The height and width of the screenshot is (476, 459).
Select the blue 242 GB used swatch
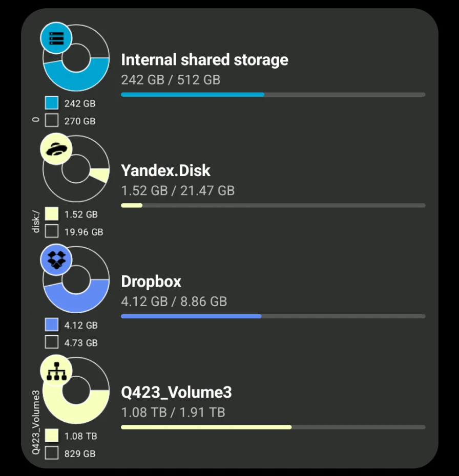coord(52,103)
